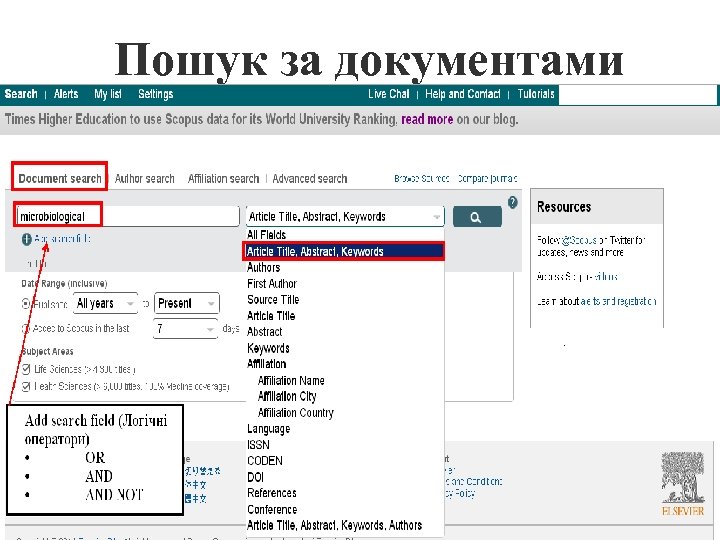Select Article Title, Abstract, Keywords, Authors option
Screen dimensions: 720x540
(x=334, y=525)
